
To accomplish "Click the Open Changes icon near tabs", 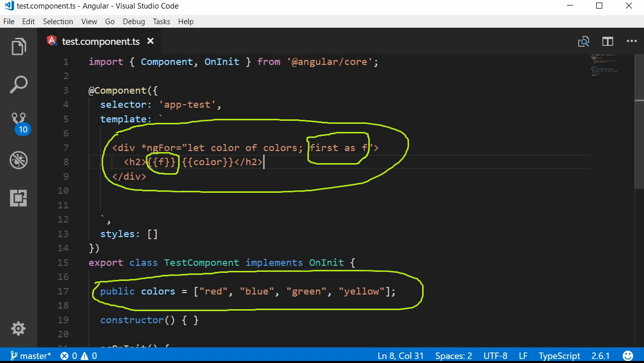I will point(583,41).
